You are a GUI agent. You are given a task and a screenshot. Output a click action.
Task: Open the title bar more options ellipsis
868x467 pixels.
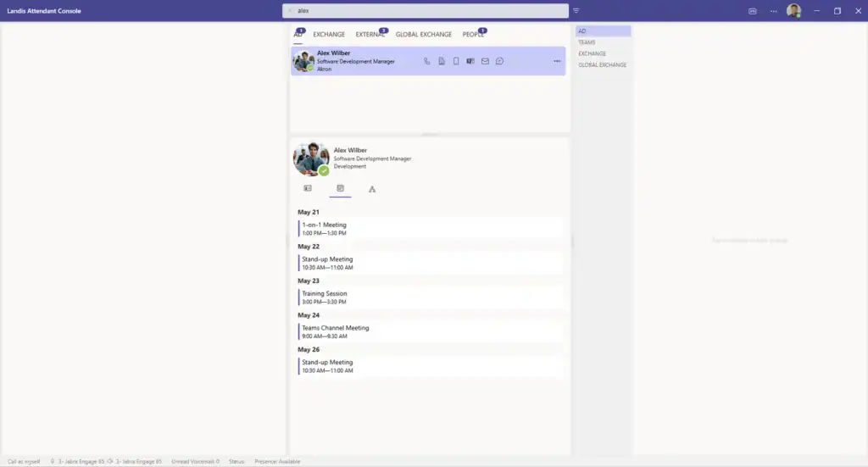[x=773, y=11]
